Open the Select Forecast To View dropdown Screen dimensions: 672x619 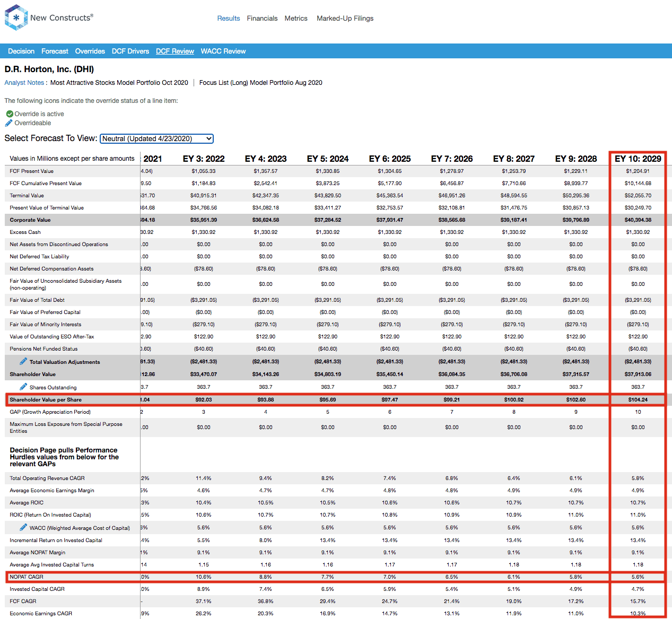tap(157, 138)
